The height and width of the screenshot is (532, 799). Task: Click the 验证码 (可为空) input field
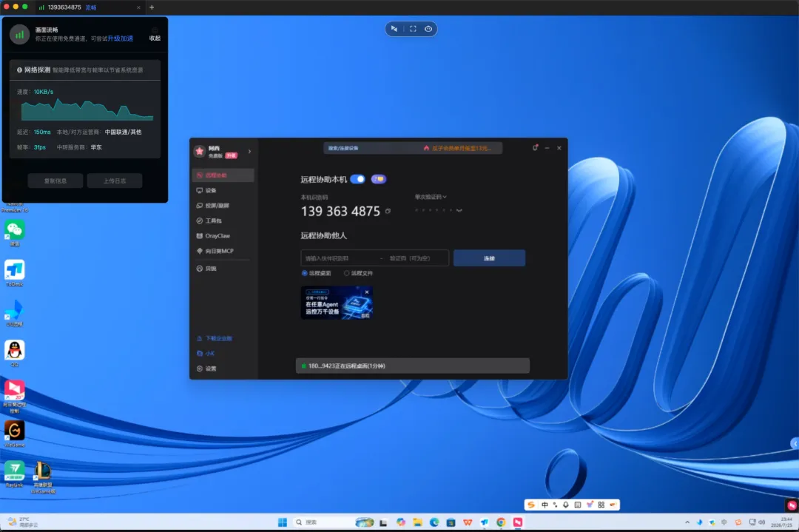point(417,258)
